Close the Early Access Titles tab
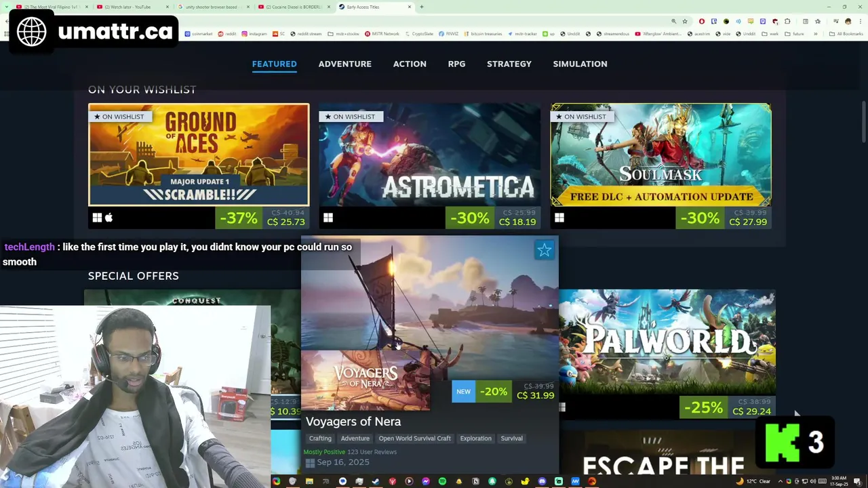Screen dimensions: 868x488 click(x=409, y=7)
